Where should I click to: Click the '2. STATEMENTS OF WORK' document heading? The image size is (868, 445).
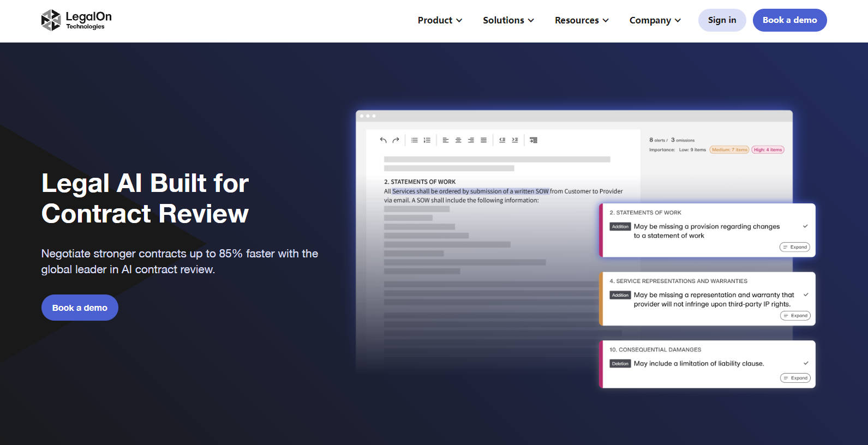(420, 182)
